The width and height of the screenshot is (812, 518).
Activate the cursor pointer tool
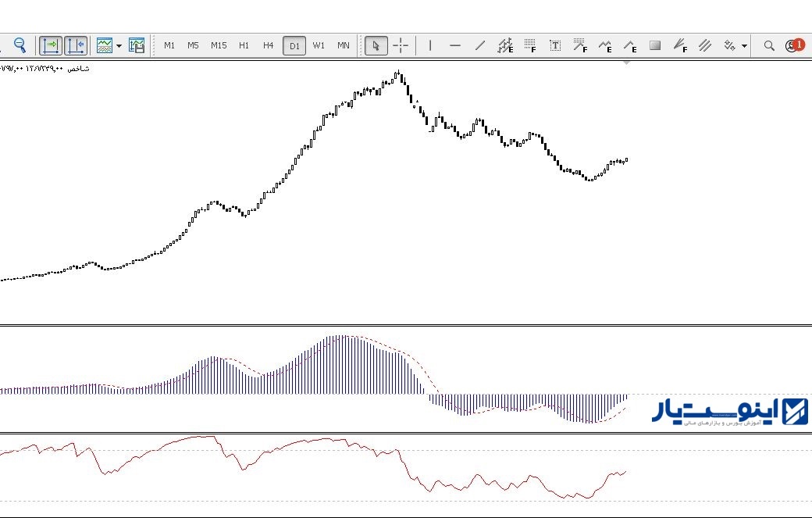point(376,45)
